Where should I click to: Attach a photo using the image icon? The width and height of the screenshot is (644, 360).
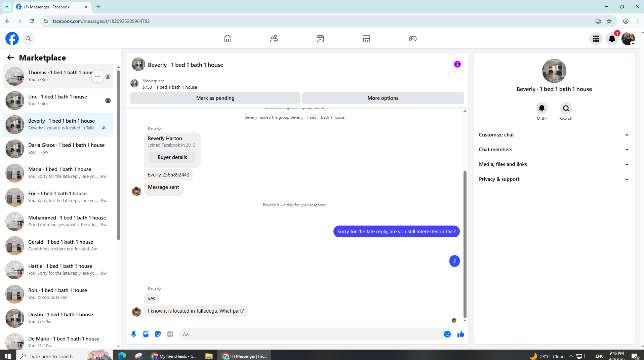146,334
